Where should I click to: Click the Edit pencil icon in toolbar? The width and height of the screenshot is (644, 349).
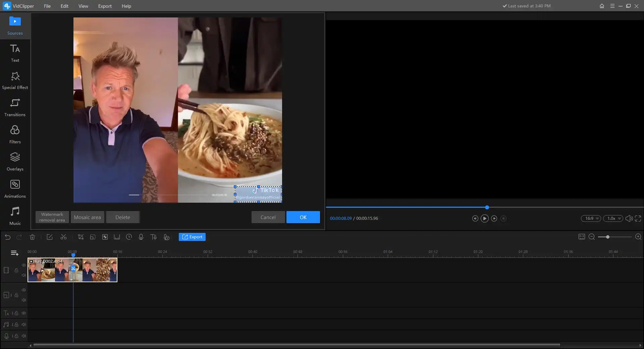(x=50, y=237)
